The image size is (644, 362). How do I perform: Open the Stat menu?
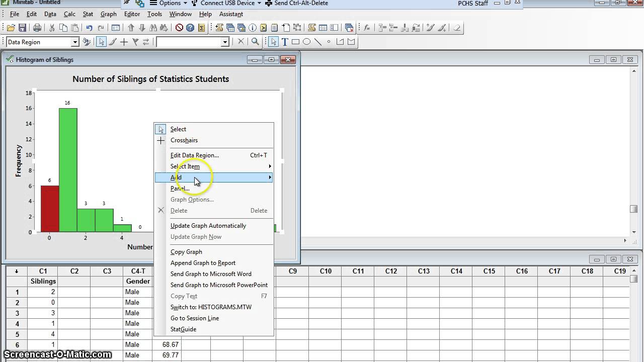88,14
